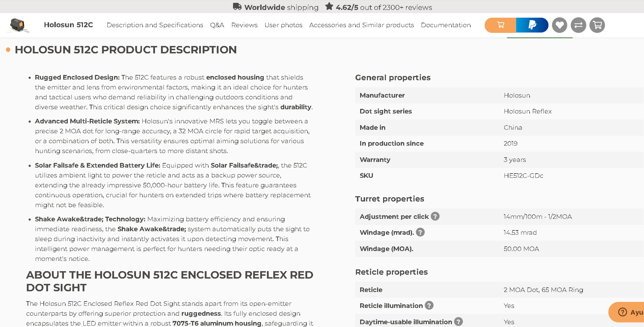The width and height of the screenshot is (644, 327).
Task: Click the Holosun 512C product thumbnail
Action: click(x=18, y=25)
